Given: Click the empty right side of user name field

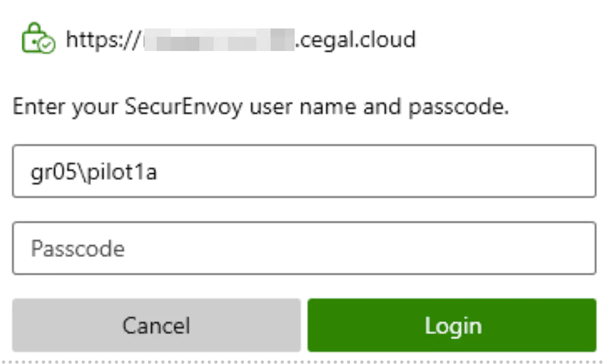Looking at the screenshot, I should pos(442,171).
